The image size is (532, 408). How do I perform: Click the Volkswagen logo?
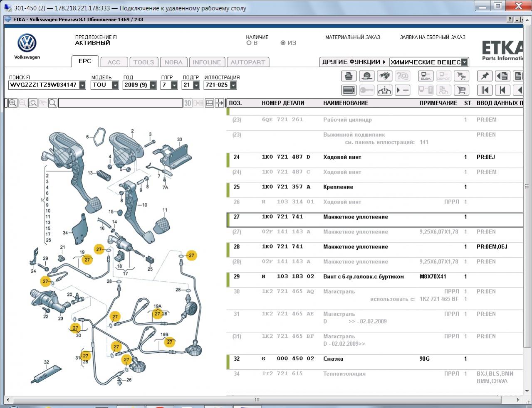tap(27, 43)
